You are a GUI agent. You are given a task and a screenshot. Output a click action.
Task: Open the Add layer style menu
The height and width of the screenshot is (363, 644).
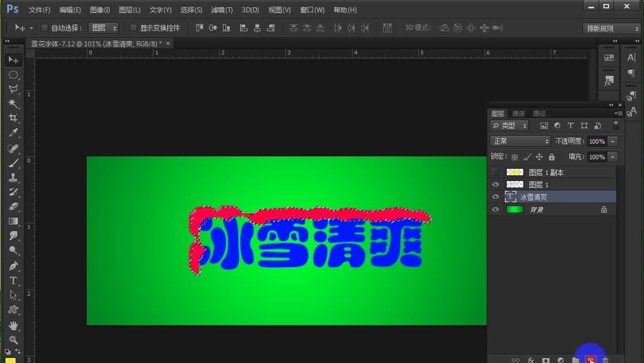pos(530,359)
